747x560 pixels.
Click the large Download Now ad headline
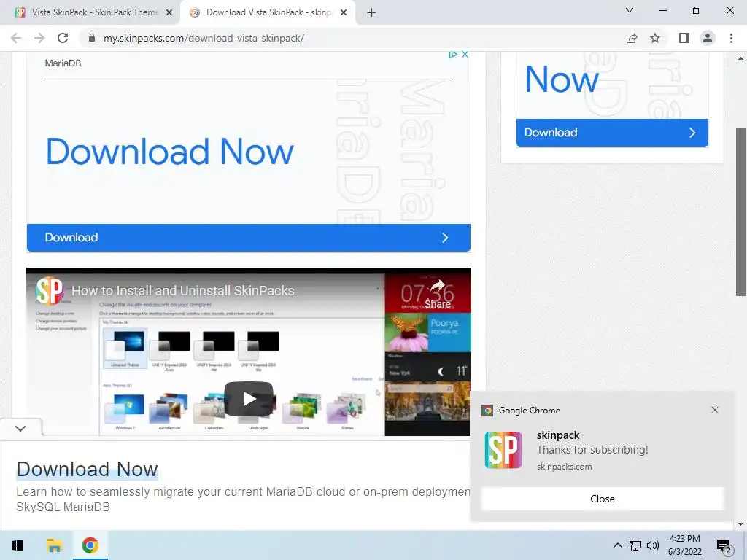(169, 152)
